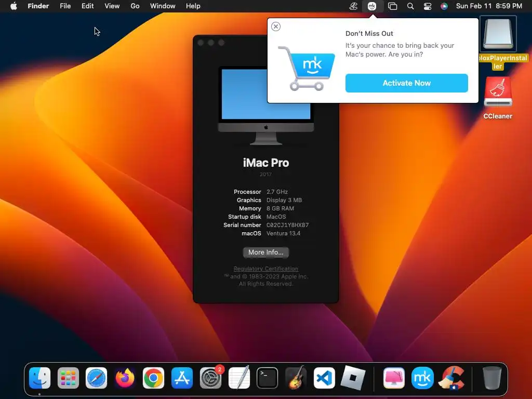
Task: Open the File menu
Action: click(65, 6)
